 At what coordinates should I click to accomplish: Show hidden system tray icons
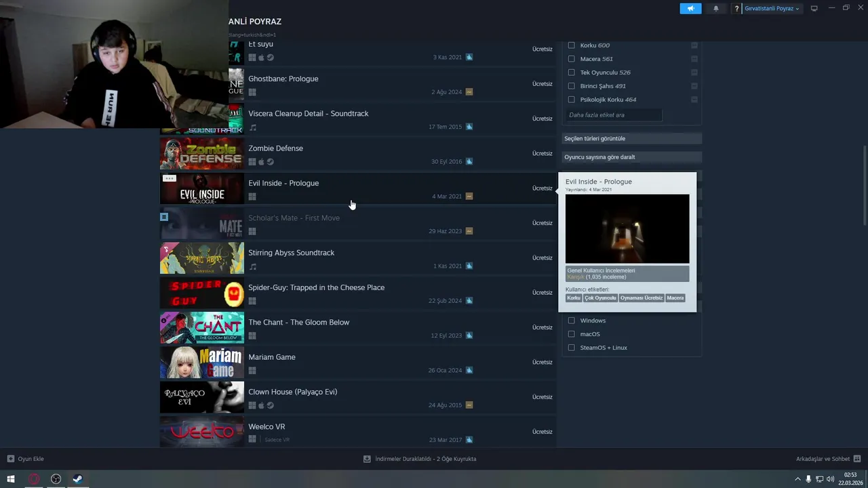[x=797, y=479]
